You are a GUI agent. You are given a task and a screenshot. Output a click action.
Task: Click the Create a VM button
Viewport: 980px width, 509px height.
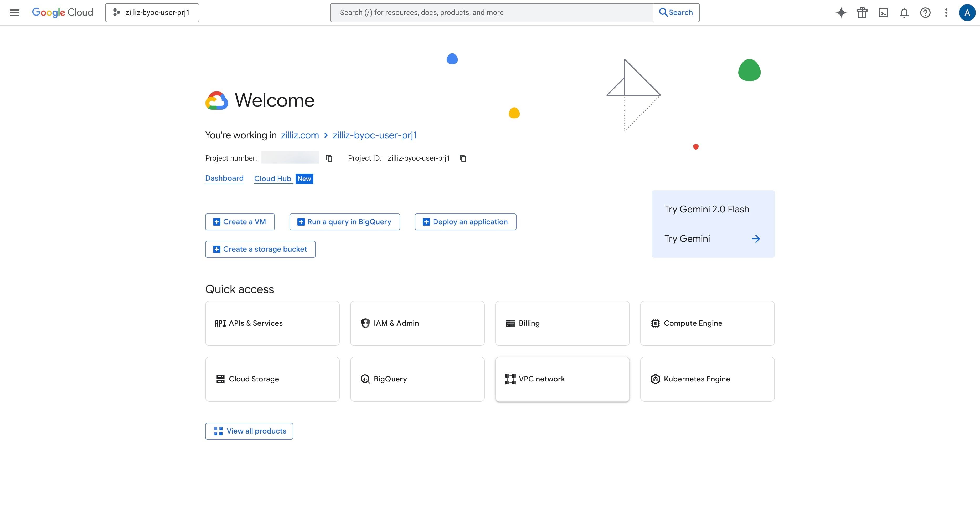click(240, 222)
